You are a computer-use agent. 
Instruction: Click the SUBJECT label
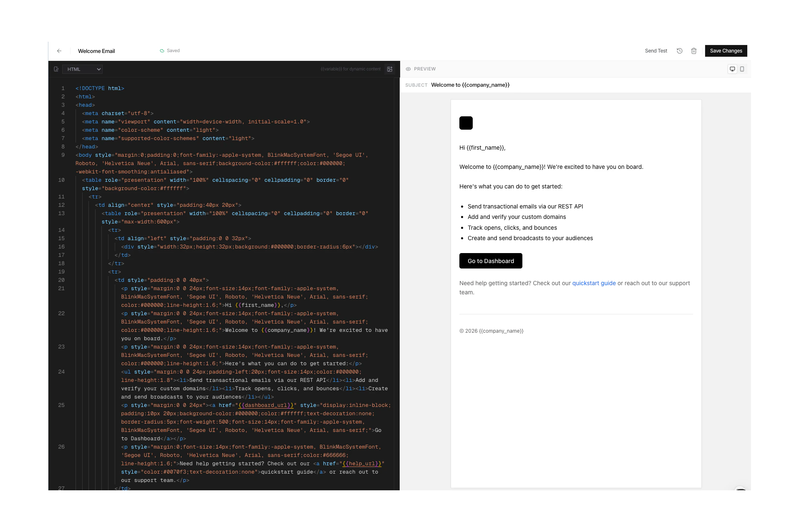pyautogui.click(x=416, y=85)
